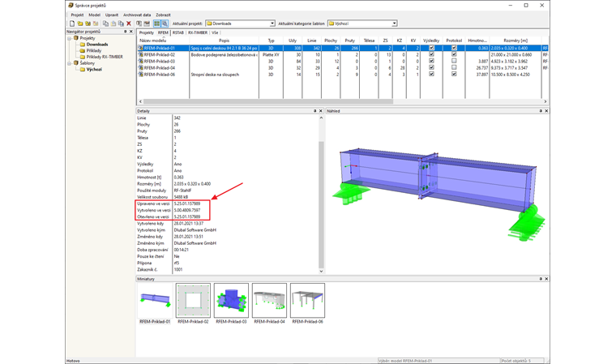Click the model table scroll left arrow

point(141,101)
